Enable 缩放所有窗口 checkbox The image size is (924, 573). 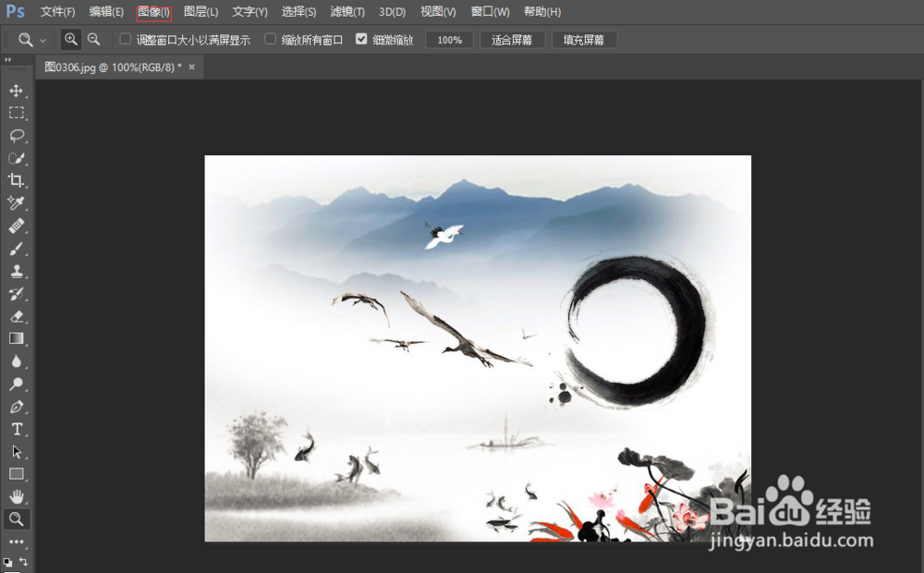click(x=270, y=39)
